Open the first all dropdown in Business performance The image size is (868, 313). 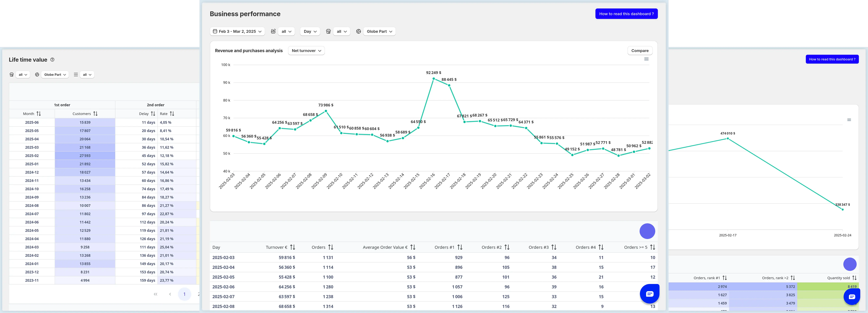click(286, 31)
